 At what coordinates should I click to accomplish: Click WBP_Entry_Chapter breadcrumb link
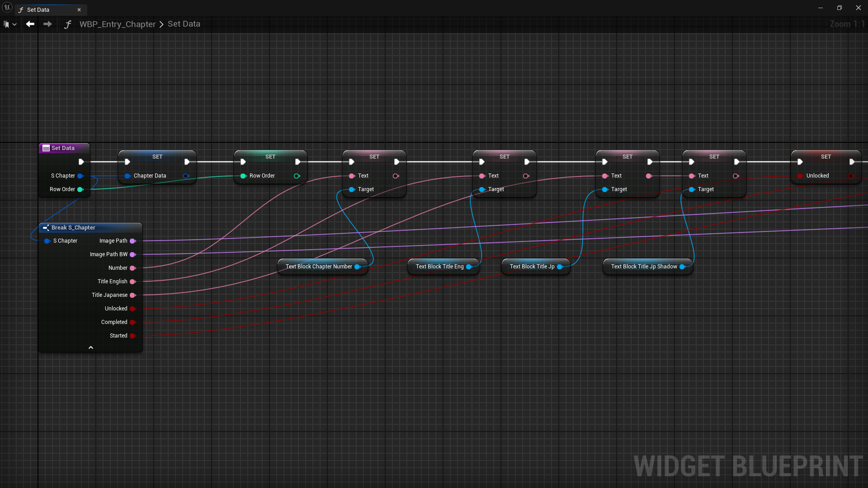(x=117, y=24)
